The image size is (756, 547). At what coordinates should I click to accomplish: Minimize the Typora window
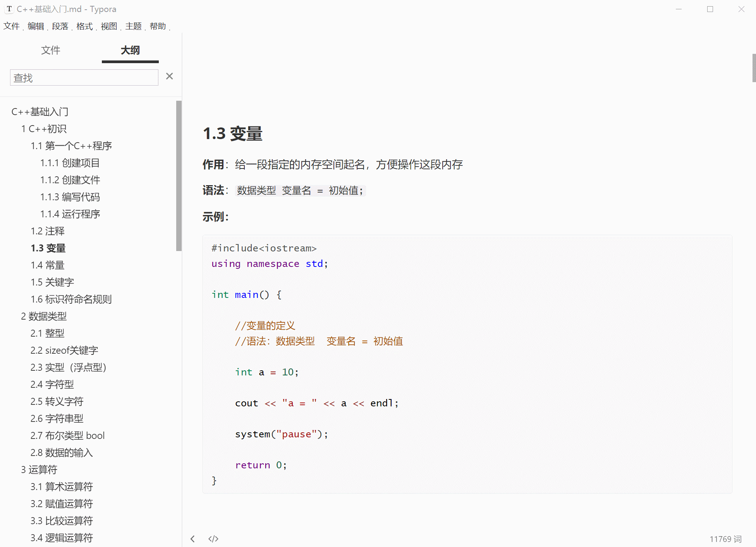(x=679, y=9)
